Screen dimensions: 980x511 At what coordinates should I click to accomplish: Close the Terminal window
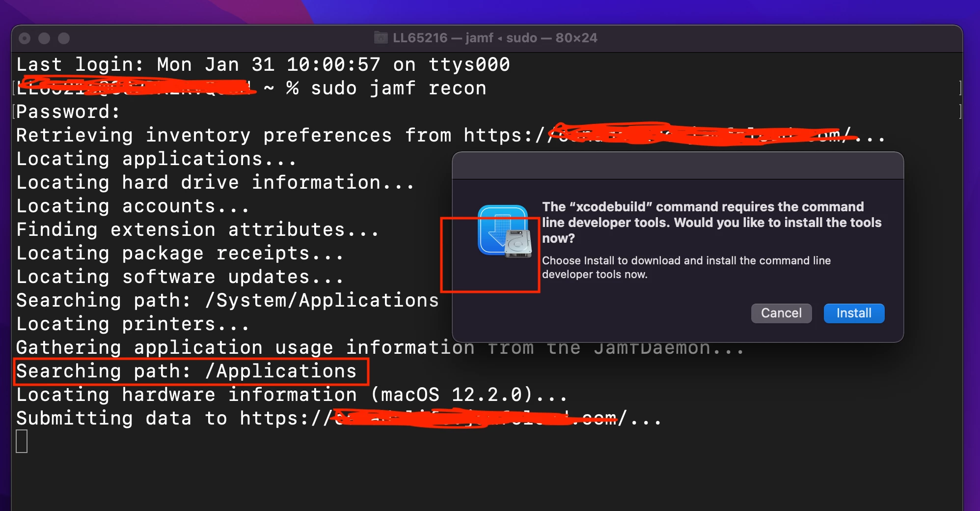pyautogui.click(x=25, y=38)
